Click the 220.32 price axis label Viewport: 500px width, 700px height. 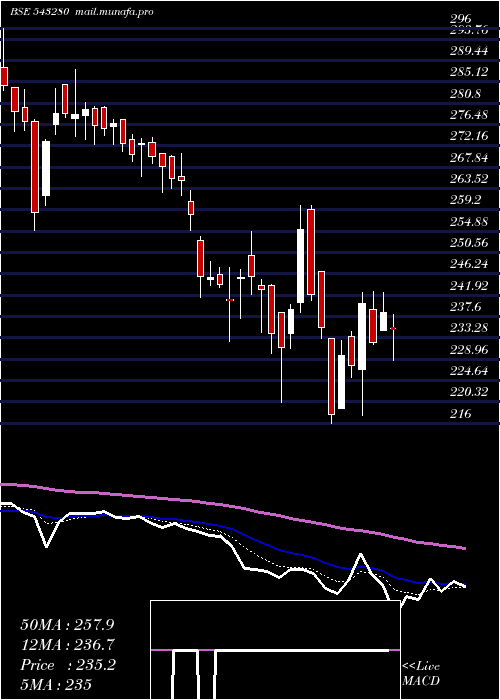pyautogui.click(x=469, y=392)
